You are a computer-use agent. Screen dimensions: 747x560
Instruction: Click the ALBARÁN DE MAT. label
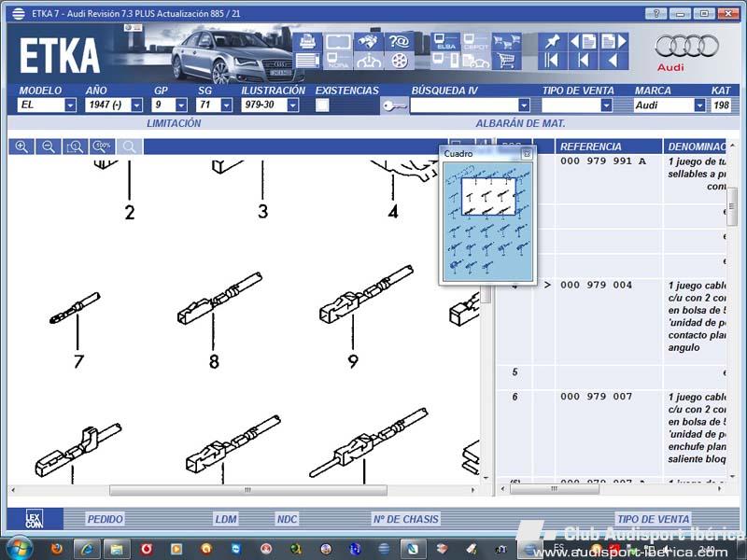pyautogui.click(x=520, y=123)
